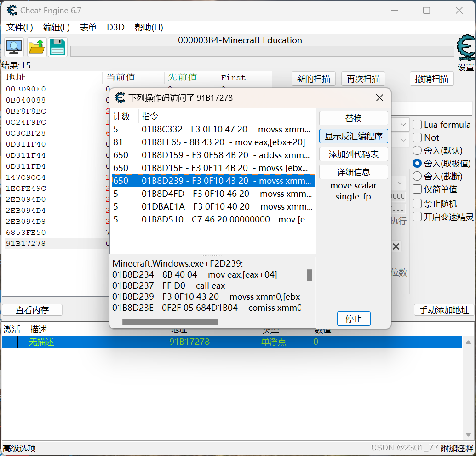Select the instruction row 01B8D4FD movss
This screenshot has width=476, height=456.
(213, 194)
